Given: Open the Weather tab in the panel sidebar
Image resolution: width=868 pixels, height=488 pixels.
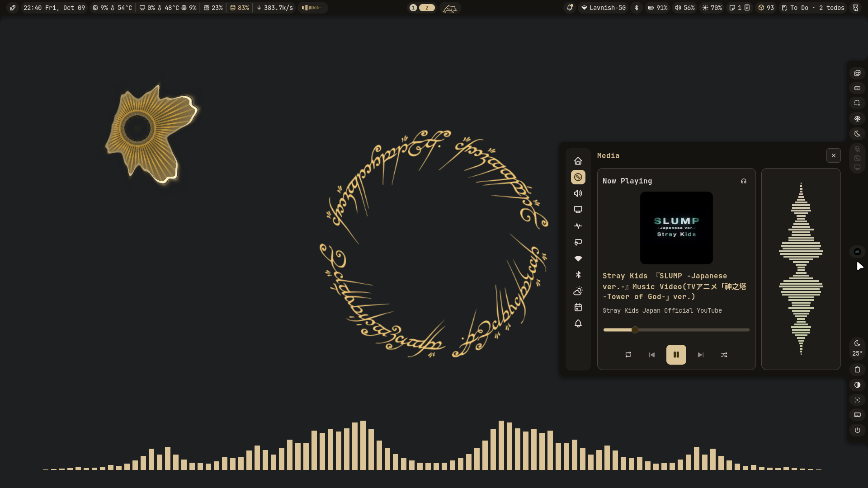Looking at the screenshot, I should pyautogui.click(x=578, y=291).
